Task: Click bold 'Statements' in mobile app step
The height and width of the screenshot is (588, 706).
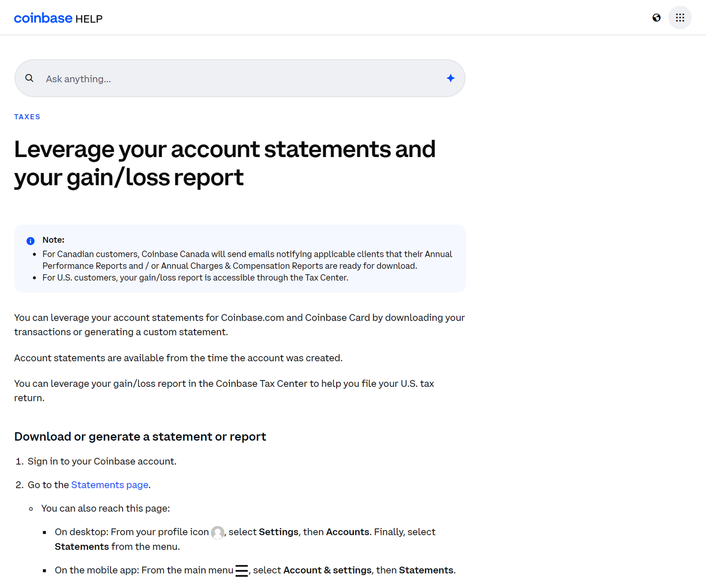Action: 426,570
